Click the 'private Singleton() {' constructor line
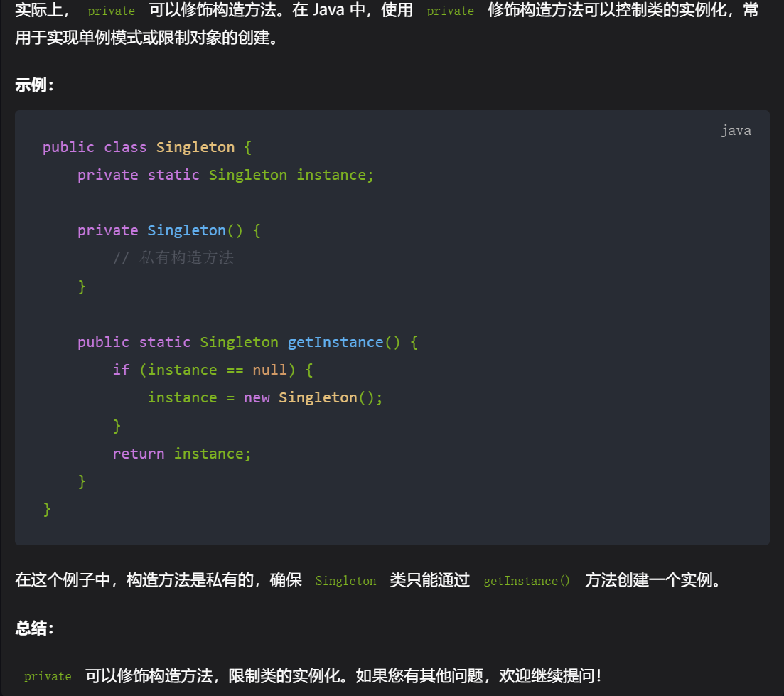The width and height of the screenshot is (784, 696). pos(169,230)
